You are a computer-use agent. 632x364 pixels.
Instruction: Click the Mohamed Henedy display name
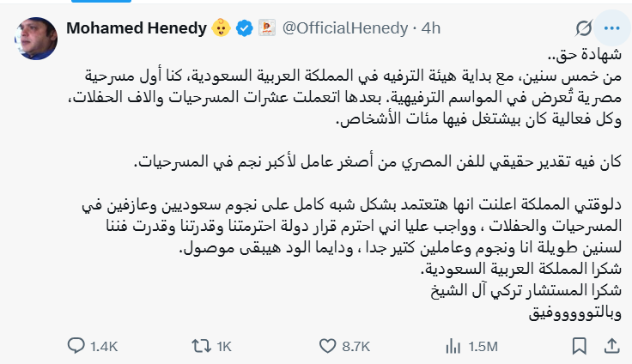[x=137, y=28]
